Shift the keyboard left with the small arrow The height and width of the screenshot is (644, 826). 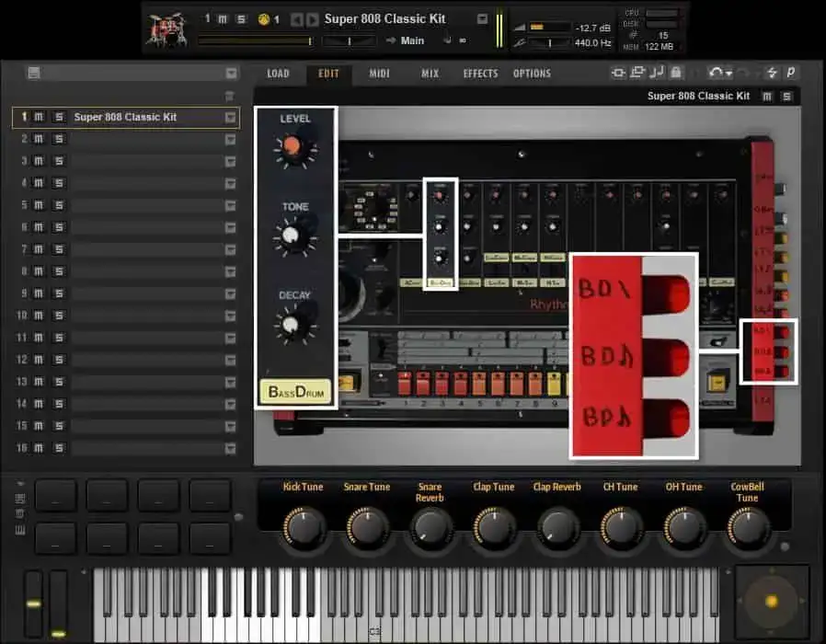(x=83, y=572)
